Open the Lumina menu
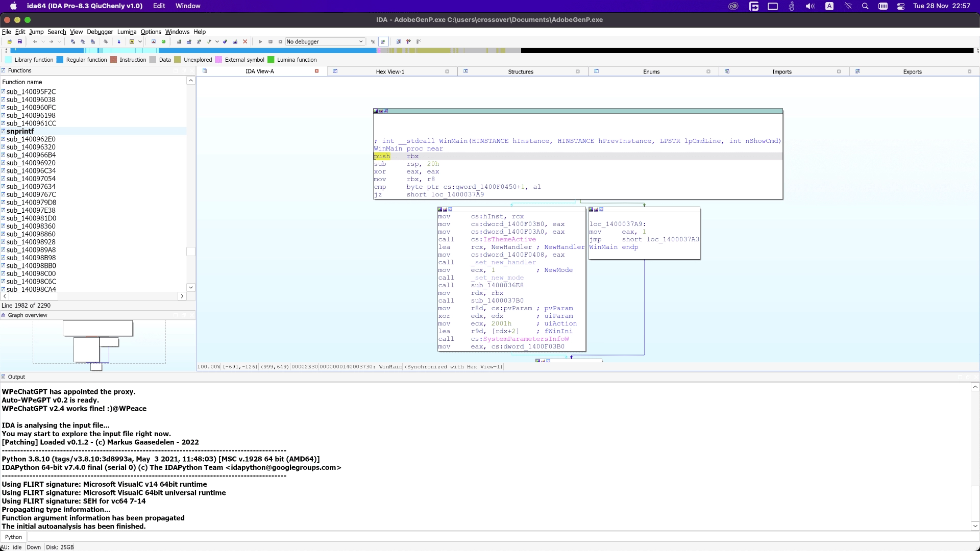Screen dimensions: 980x551 [x=127, y=32]
